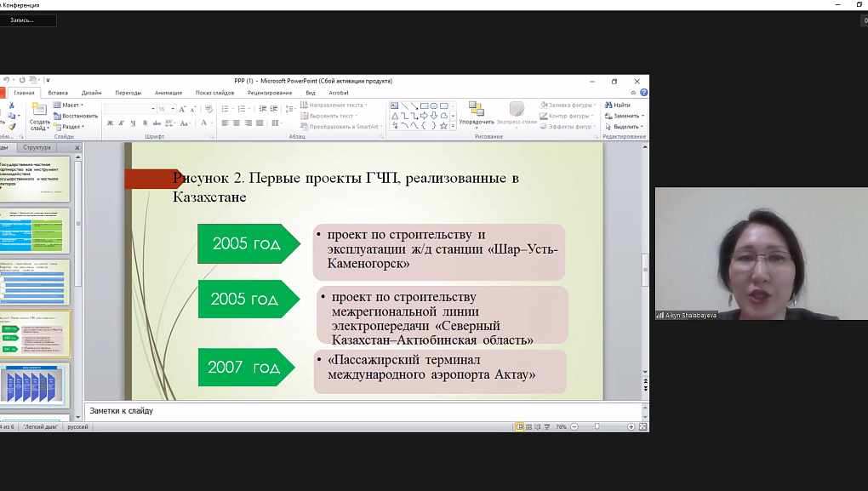Open the Font dialog launcher in Шрифт group
Viewport: 868px width, 491px height.
[212, 137]
